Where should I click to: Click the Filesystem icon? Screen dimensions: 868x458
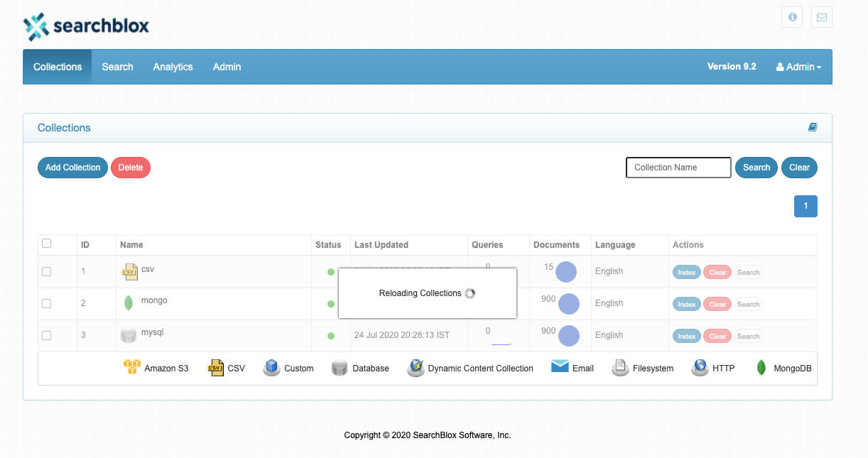click(x=620, y=367)
